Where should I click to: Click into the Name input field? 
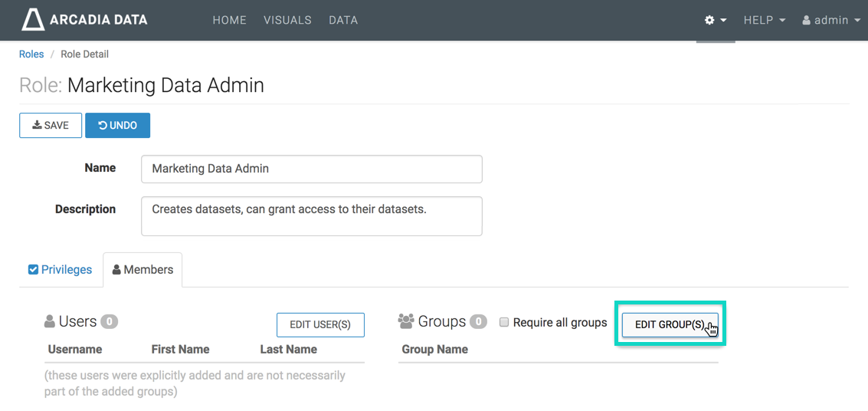pyautogui.click(x=311, y=169)
